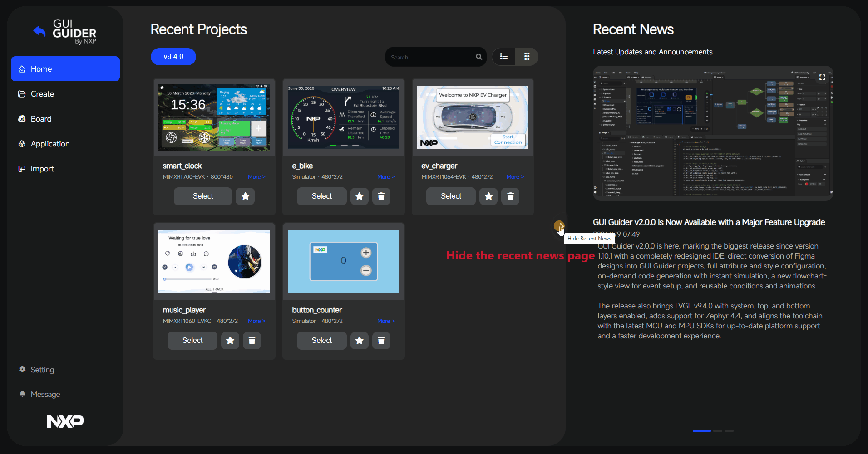Expand More details for smart_clock
The width and height of the screenshot is (868, 454).
256,177
